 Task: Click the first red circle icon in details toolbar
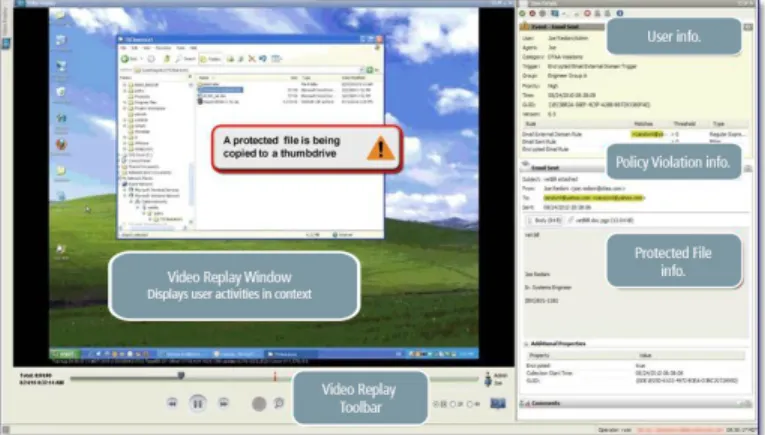pos(532,14)
